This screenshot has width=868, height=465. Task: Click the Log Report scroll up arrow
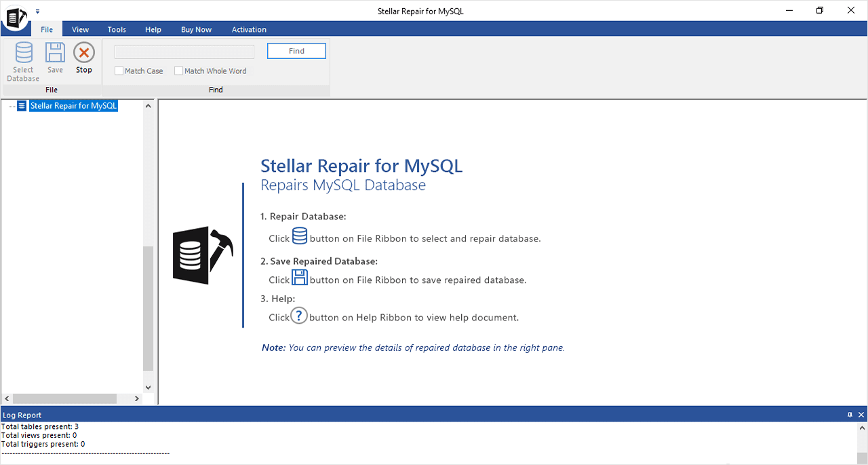(862, 428)
